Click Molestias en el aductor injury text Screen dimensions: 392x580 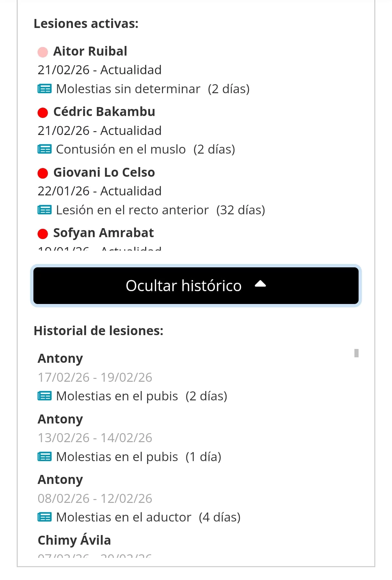(x=124, y=517)
